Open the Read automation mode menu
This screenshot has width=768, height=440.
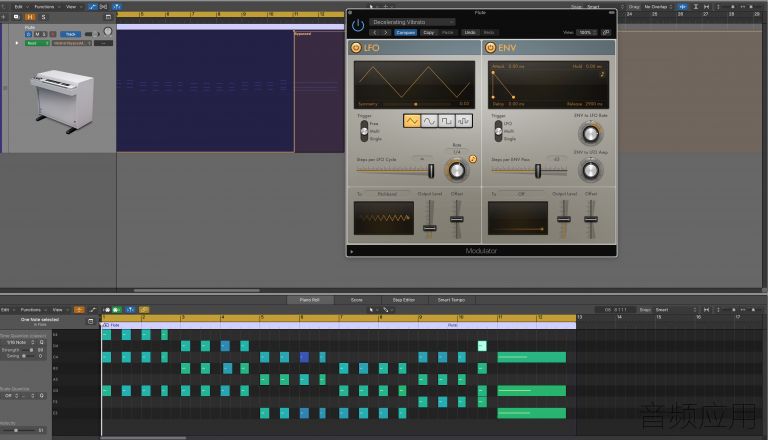point(37,43)
